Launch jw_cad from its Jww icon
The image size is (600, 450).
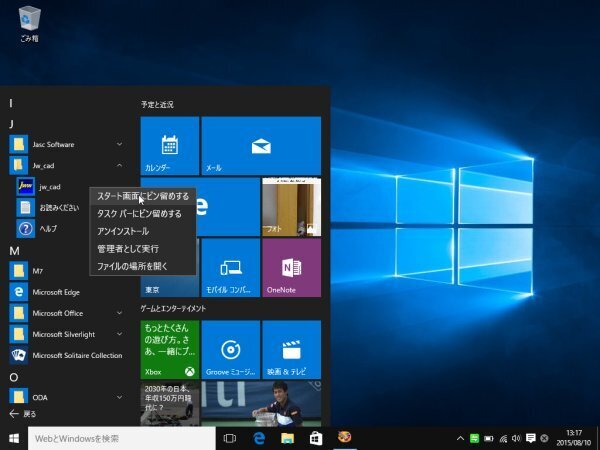26,186
